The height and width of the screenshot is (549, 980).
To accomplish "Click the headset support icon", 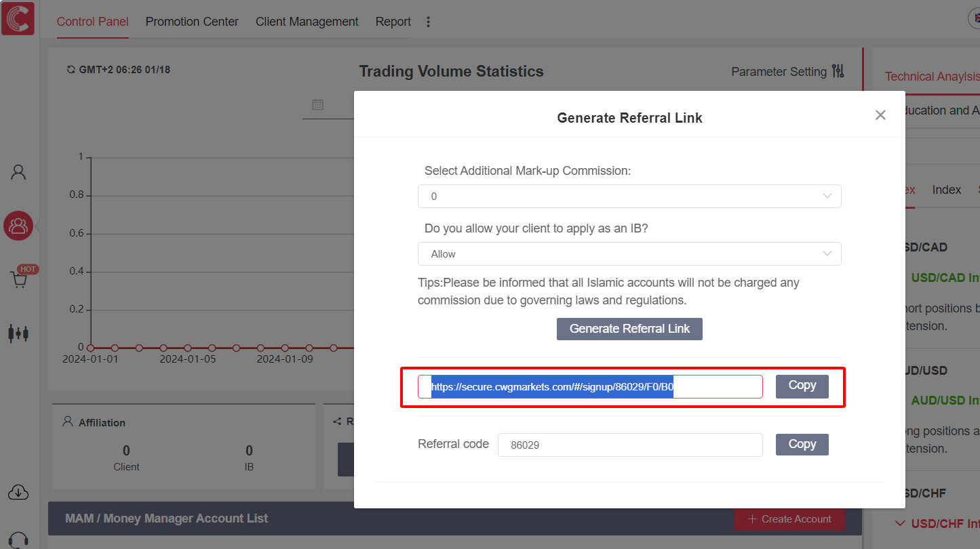I will point(18,540).
